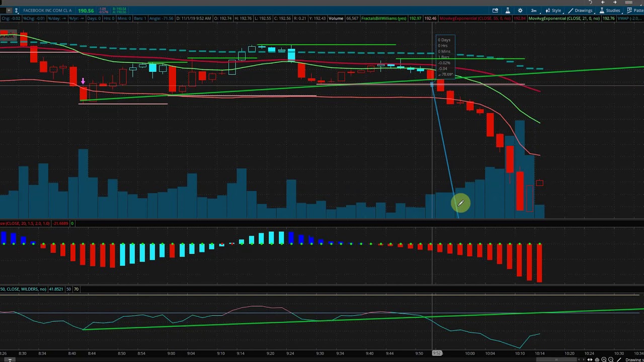Change the 2m timeframe selector

[x=534, y=11]
